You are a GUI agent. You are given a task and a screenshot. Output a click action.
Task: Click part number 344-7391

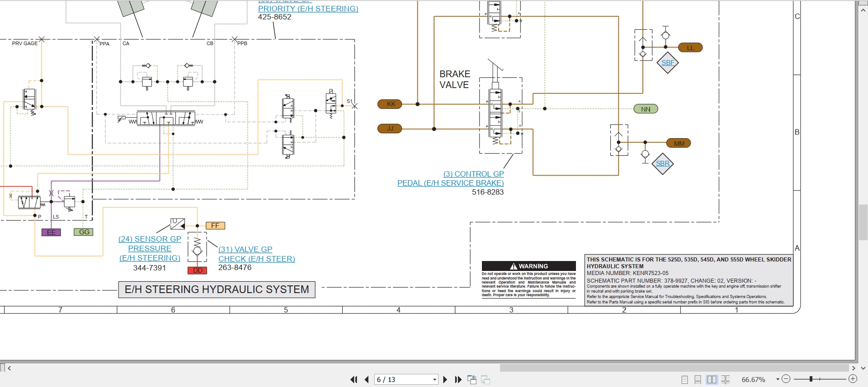tap(150, 268)
